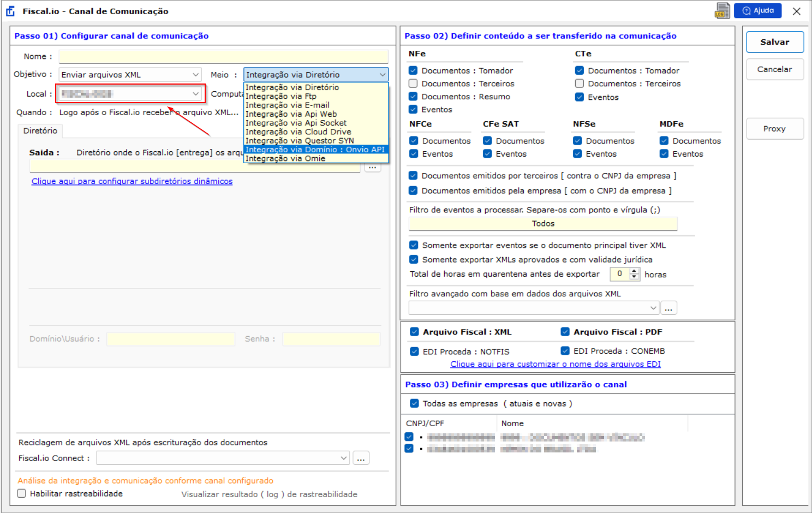Focus the Domínio\Usuário field
Viewport: 812px width, 513px height.
[x=171, y=339]
